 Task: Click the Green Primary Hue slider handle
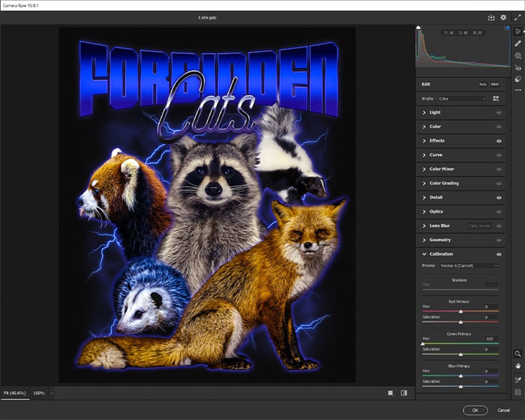(423, 344)
